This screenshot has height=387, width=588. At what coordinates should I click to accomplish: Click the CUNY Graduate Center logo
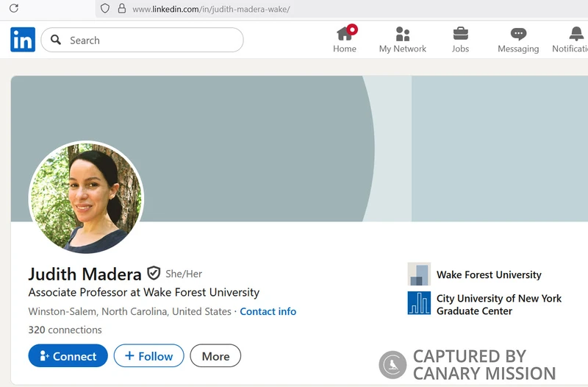(419, 303)
